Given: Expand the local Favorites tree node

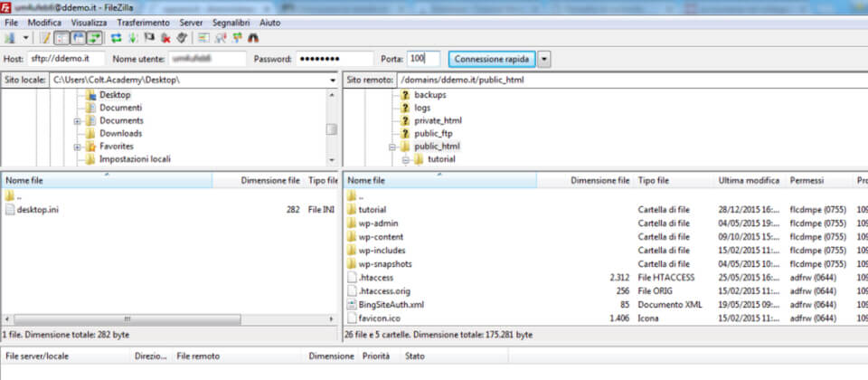Looking at the screenshot, I should tap(78, 147).
